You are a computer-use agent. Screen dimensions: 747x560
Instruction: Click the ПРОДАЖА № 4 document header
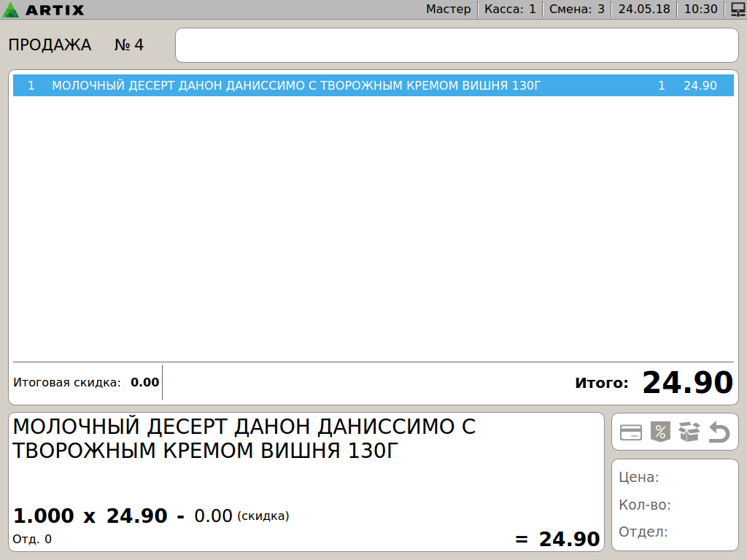tap(76, 45)
